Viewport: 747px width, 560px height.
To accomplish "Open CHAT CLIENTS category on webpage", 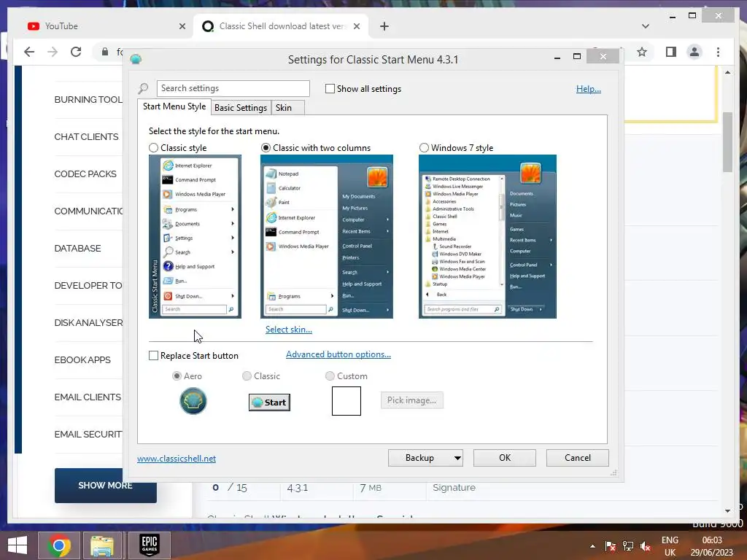I will [x=86, y=136].
